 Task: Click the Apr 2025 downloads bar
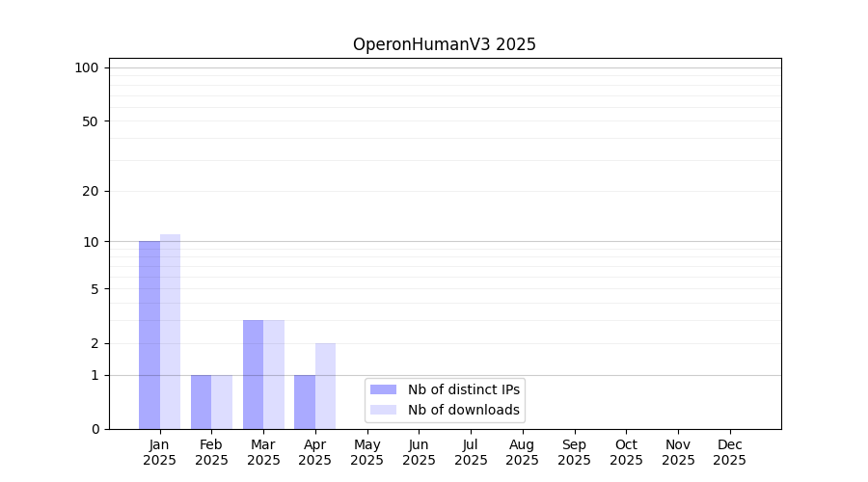tap(325, 386)
